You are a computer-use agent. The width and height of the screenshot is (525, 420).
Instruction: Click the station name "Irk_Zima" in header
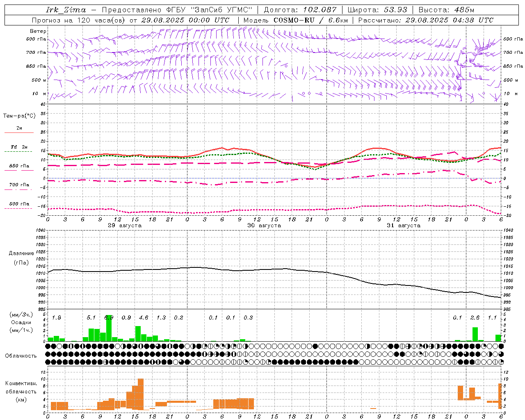point(66,10)
